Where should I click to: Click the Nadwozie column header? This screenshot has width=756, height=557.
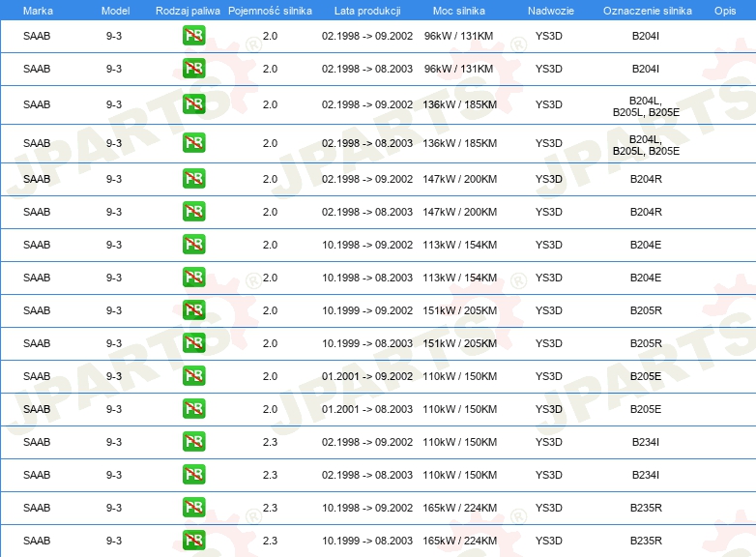pos(551,11)
